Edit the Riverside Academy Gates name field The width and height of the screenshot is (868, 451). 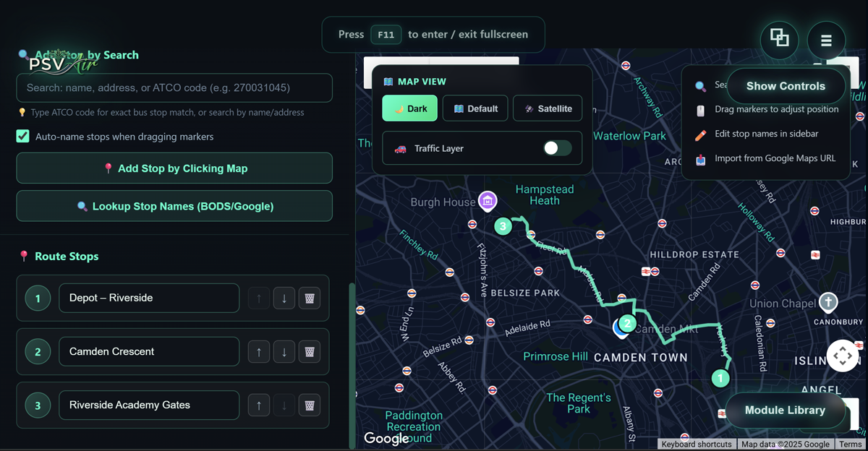tap(149, 405)
